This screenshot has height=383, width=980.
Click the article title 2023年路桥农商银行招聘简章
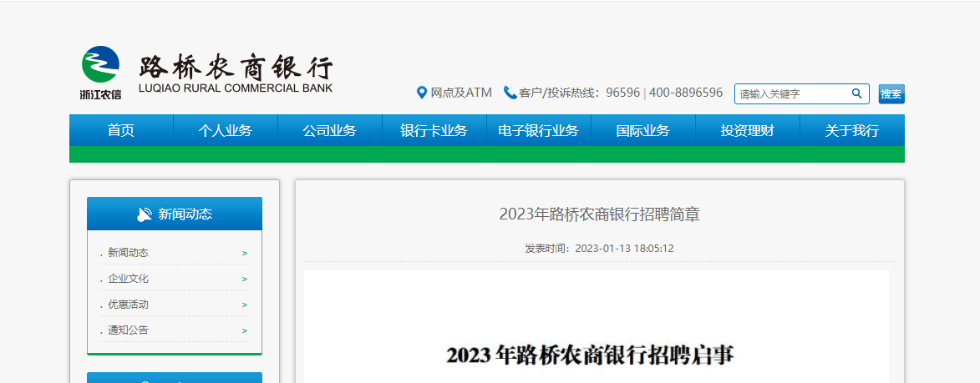pos(599,214)
